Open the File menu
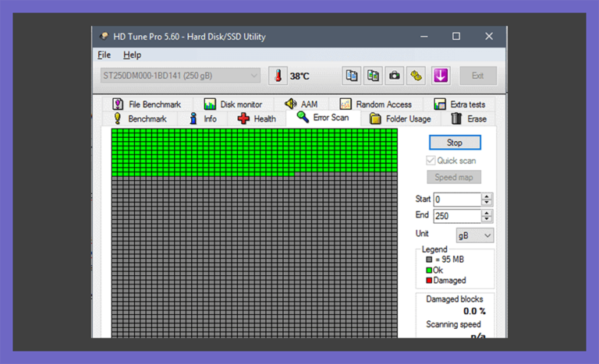599x364 pixels. tap(104, 55)
